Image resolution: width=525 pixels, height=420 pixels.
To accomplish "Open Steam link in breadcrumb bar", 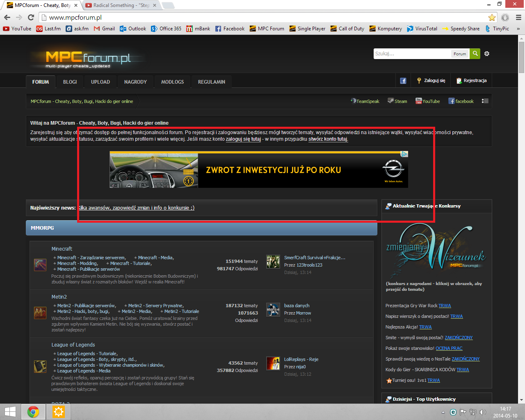I will click(x=397, y=101).
